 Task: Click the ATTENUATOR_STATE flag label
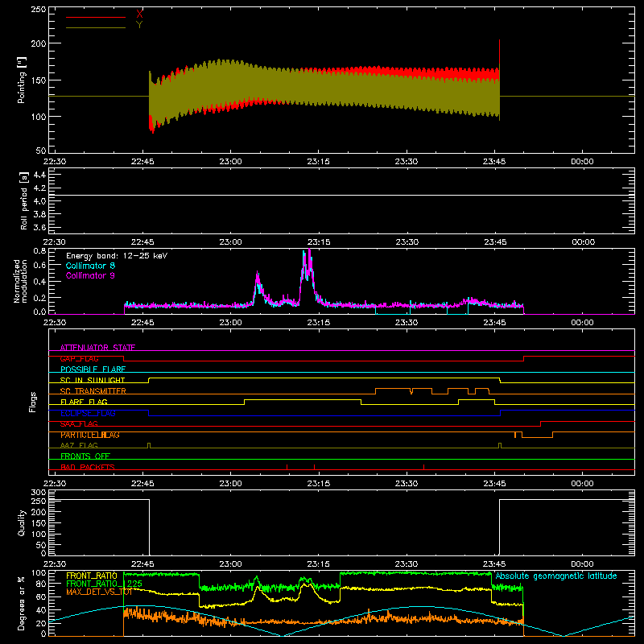[x=97, y=348]
